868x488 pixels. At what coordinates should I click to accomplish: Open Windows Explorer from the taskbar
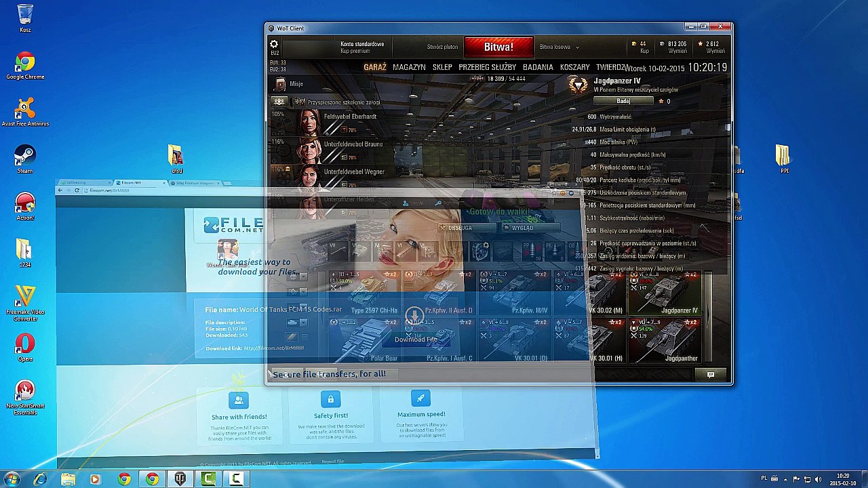68,480
